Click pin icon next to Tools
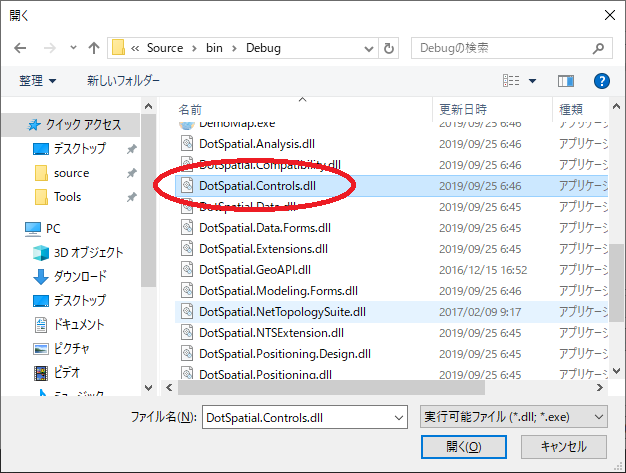The image size is (626, 473). 132,197
